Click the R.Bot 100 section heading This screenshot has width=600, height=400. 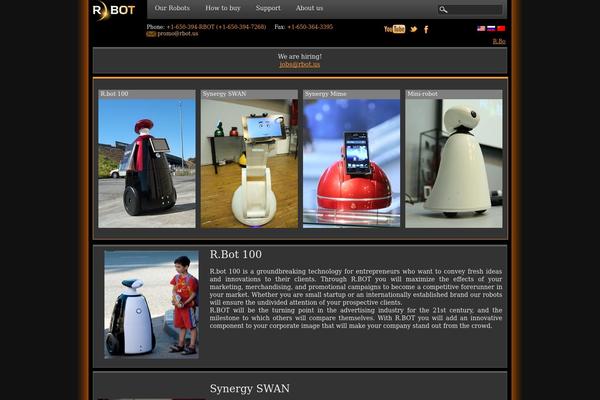point(236,254)
